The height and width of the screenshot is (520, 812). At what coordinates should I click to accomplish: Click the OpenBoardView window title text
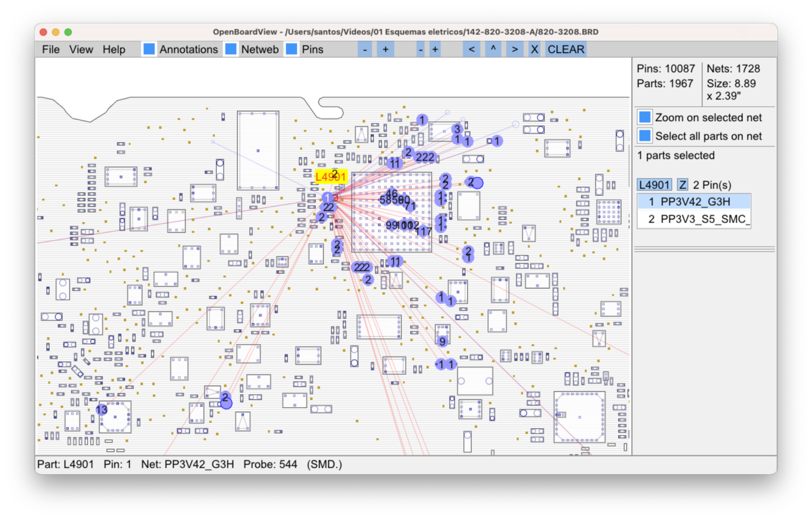click(405, 31)
